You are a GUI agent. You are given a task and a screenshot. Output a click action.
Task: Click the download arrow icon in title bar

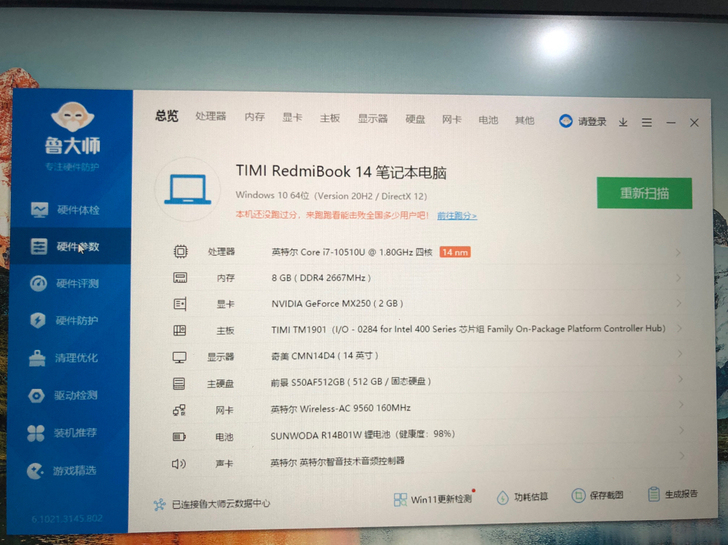click(623, 122)
